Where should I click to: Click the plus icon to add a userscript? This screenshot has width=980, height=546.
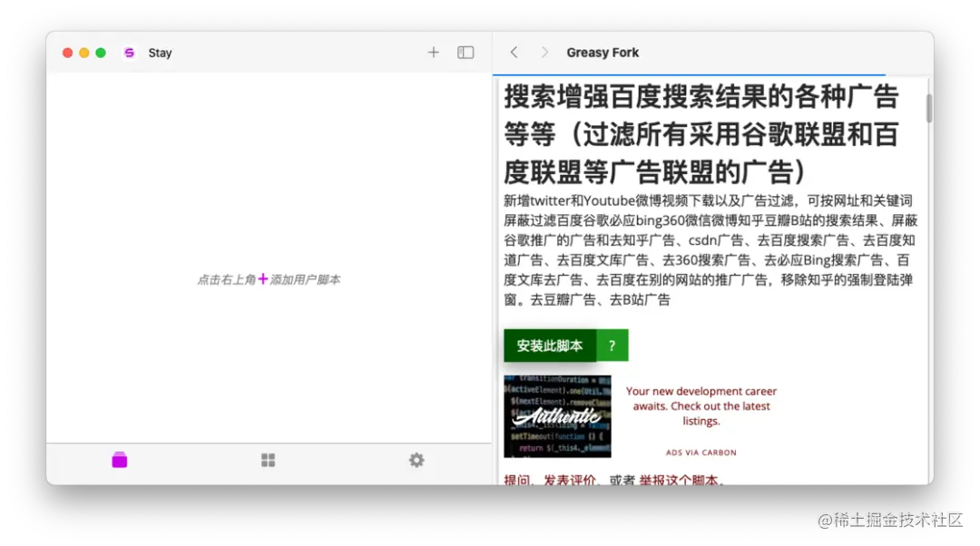click(433, 53)
